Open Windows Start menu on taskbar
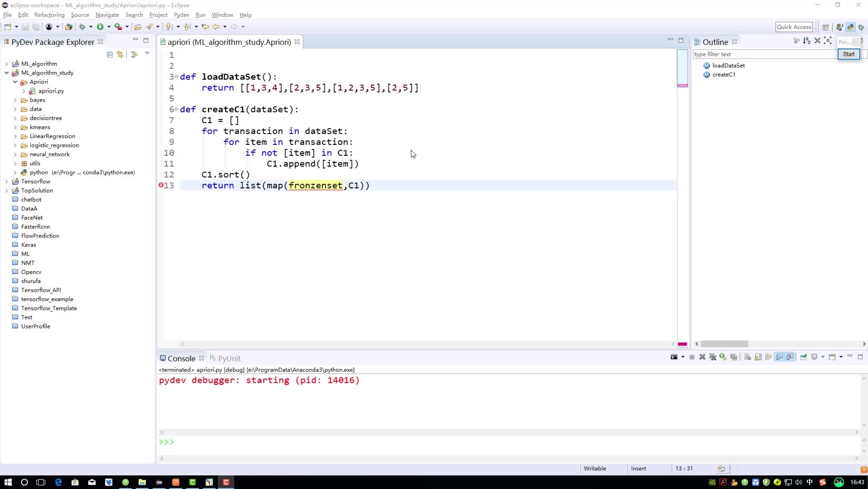 pos(8,482)
